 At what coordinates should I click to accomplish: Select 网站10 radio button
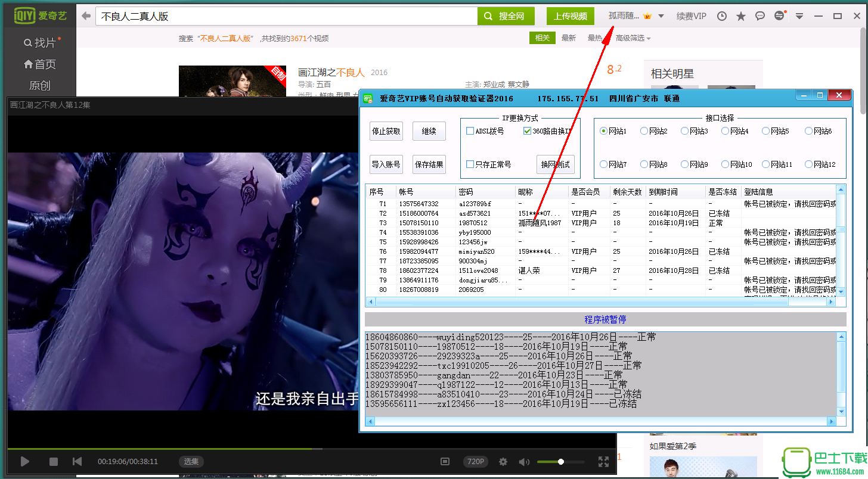pos(725,164)
